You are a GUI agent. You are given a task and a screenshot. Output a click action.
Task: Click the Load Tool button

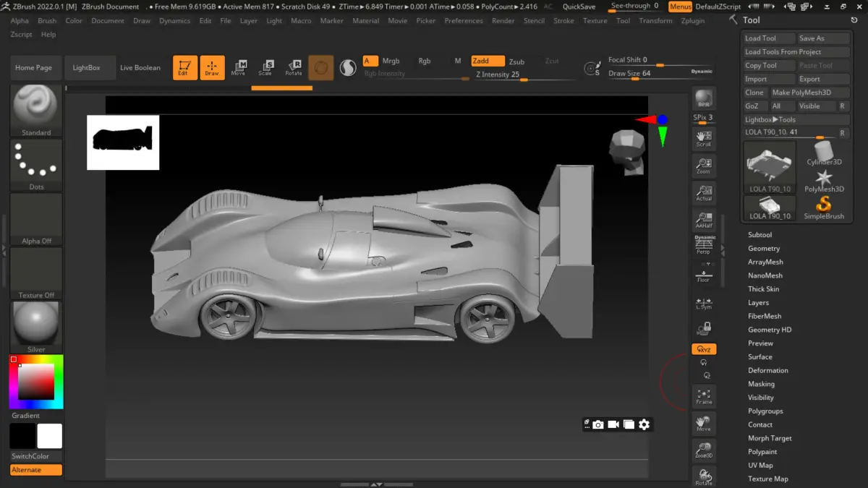click(768, 38)
